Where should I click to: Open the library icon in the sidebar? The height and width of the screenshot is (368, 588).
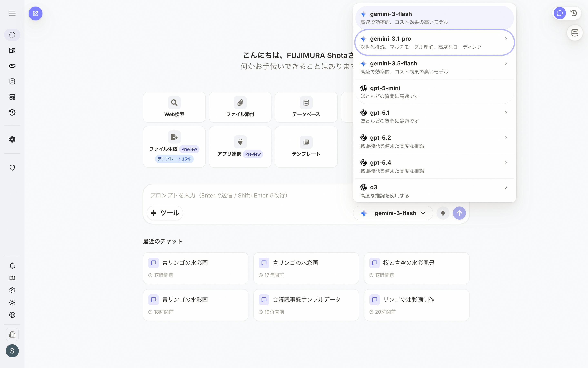tap(12, 50)
